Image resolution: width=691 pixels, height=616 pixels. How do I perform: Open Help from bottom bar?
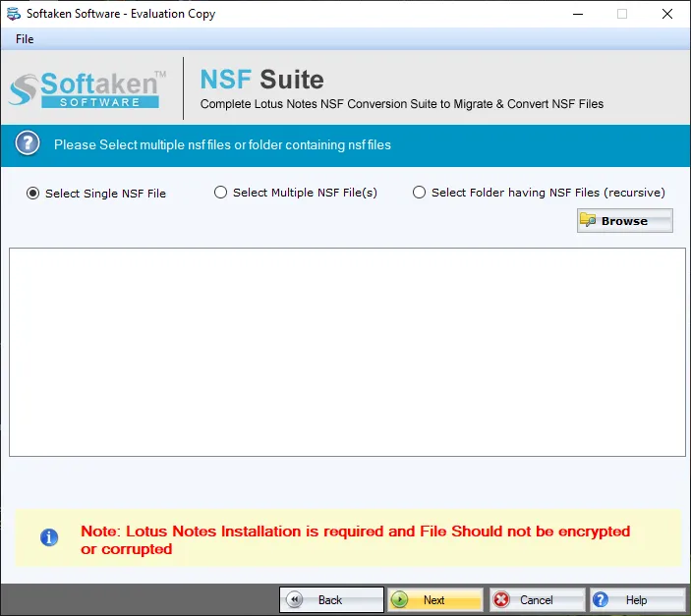[637, 599]
